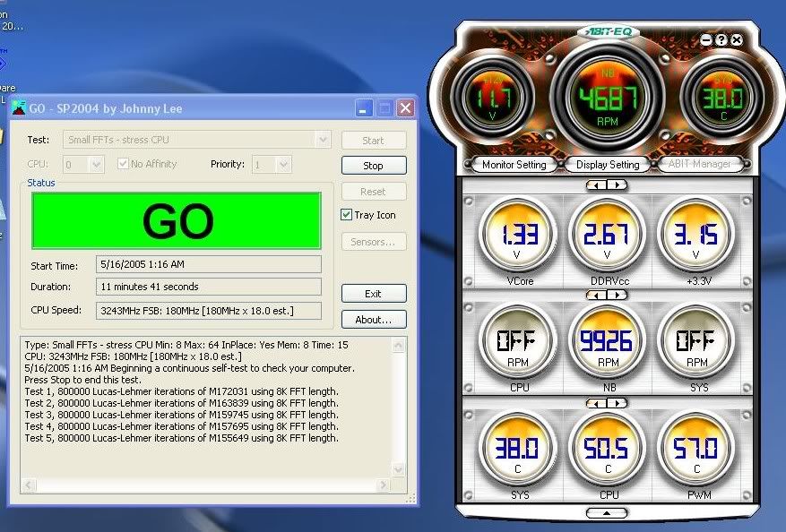Collapse the ABIT EQ panel with bottom arrow
This screenshot has height=532, width=786.
coord(608,513)
